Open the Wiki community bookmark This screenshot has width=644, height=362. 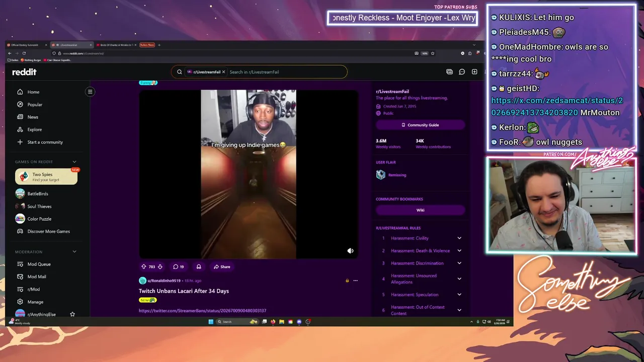click(420, 210)
